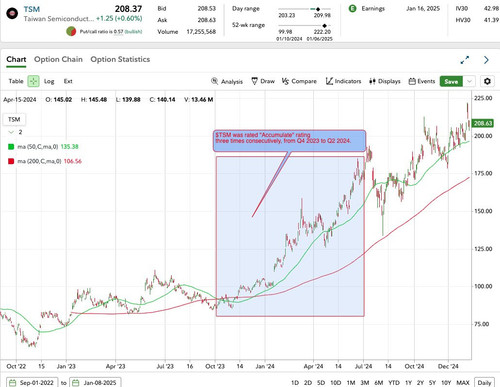Screen dimensions: 500x387
Task: Click the put/call ratio pie icon
Action: click(71, 32)
